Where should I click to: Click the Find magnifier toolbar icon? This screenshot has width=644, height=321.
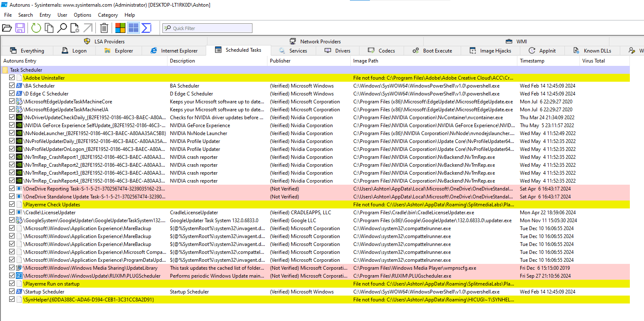coord(62,28)
